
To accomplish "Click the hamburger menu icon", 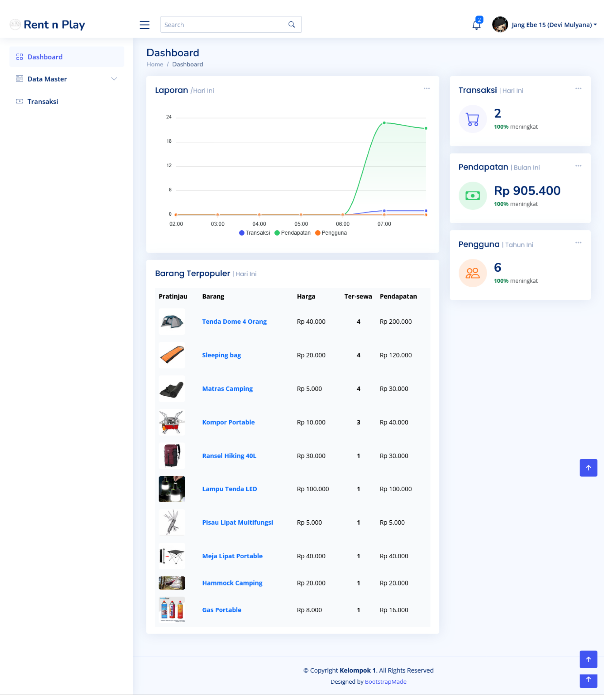I will tap(145, 25).
